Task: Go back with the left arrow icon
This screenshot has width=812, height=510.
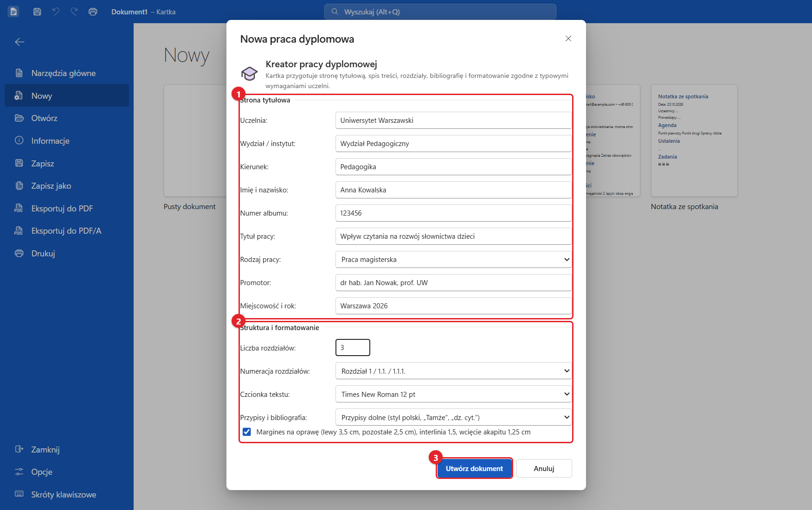Action: pos(19,42)
